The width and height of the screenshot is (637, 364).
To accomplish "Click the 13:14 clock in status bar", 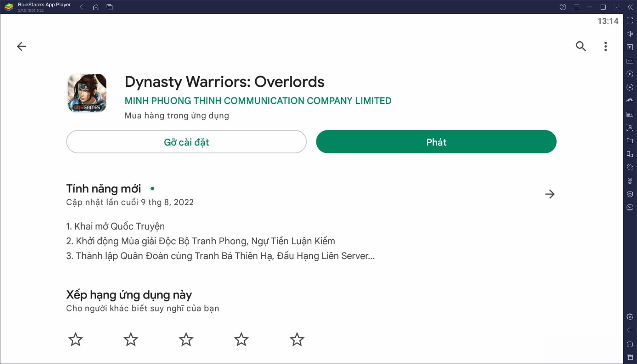I will [x=608, y=21].
